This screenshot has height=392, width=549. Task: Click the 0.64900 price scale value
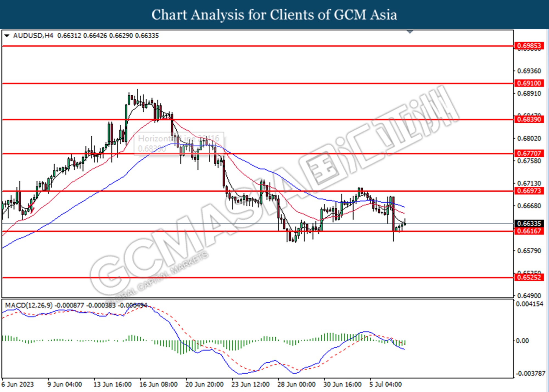tap(529, 296)
